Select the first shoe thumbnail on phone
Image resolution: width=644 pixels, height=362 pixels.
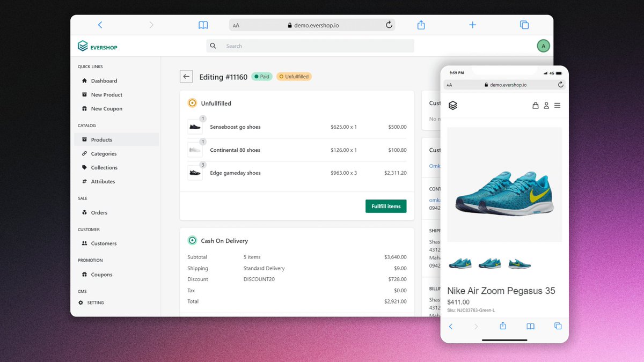[460, 263]
